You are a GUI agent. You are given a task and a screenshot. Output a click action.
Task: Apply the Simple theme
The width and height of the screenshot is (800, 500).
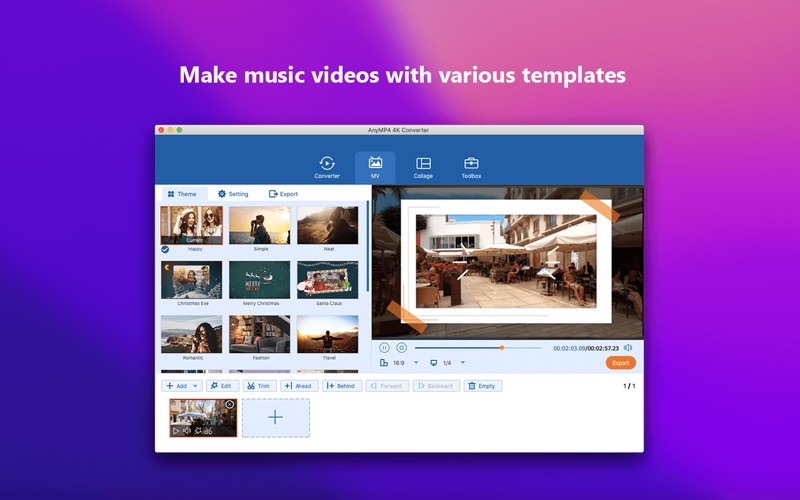tap(260, 225)
